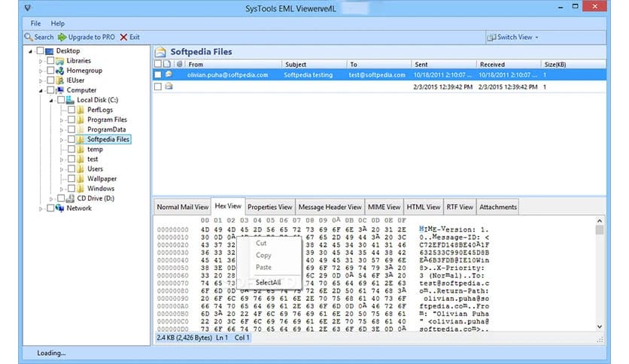Open the Help menu
The width and height of the screenshot is (629, 364).
pos(57,23)
